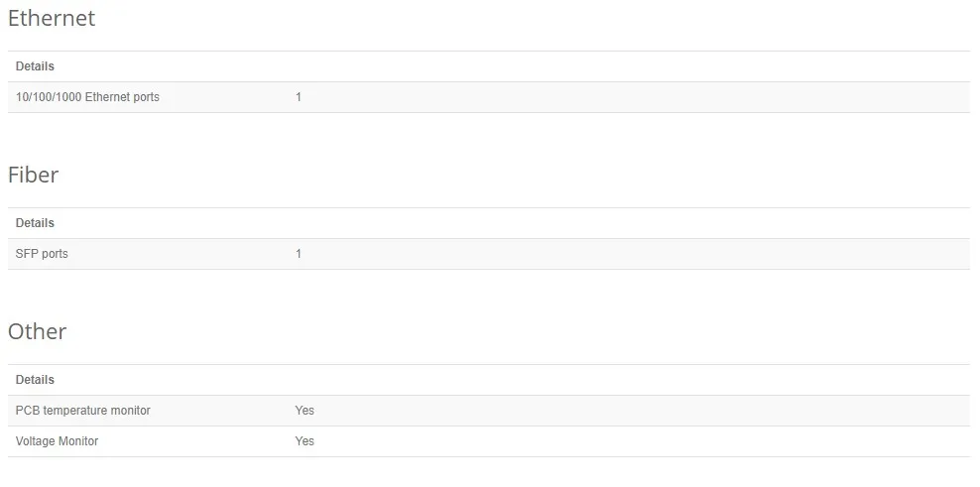This screenshot has width=980, height=487.
Task: Click the Other section heading
Action: pyautogui.click(x=38, y=331)
